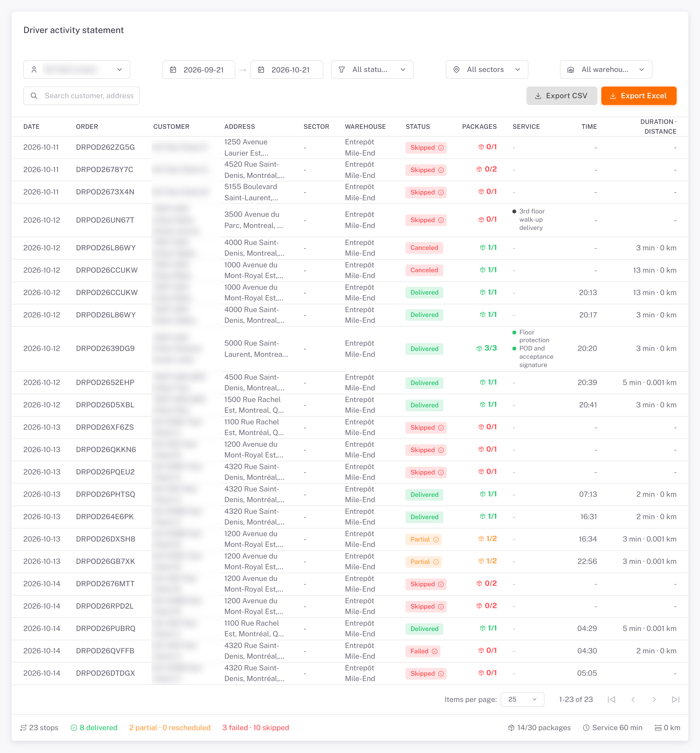
Task: Expand the All warehouses dropdown
Action: point(606,70)
